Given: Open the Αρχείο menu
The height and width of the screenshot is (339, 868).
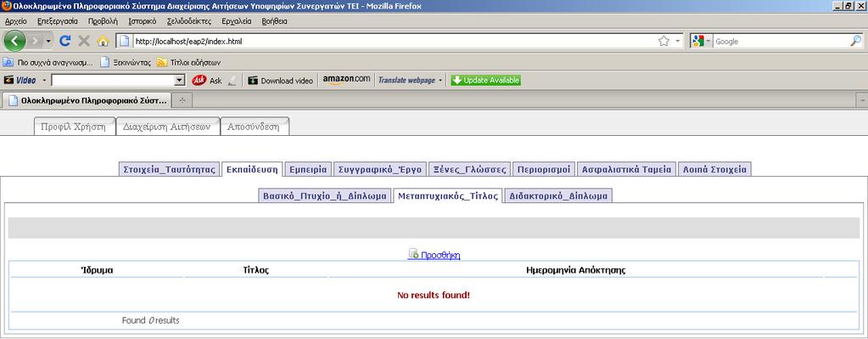Looking at the screenshot, I should click(16, 21).
